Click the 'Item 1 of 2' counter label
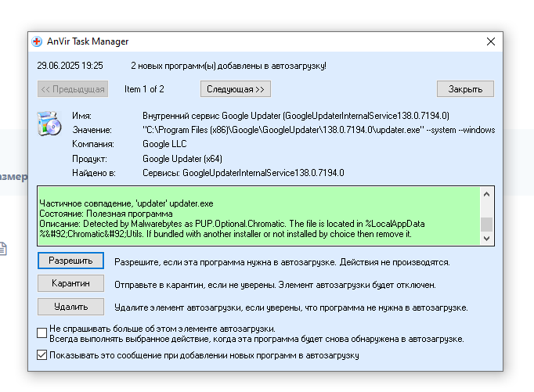534x392 pixels. (144, 88)
